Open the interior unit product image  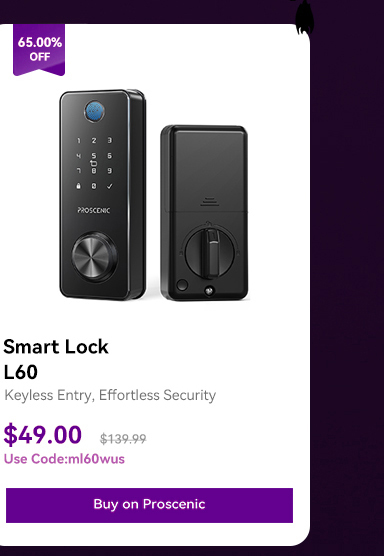coord(204,213)
